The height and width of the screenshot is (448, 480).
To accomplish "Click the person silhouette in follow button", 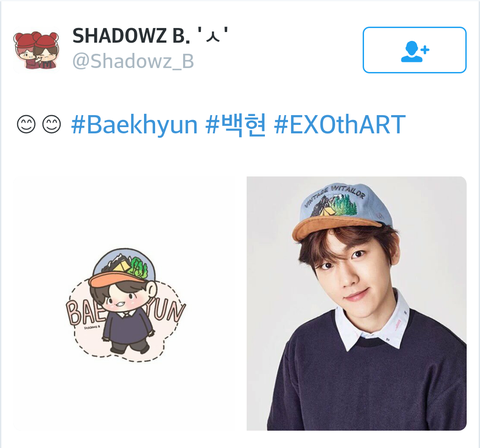I will (411, 52).
